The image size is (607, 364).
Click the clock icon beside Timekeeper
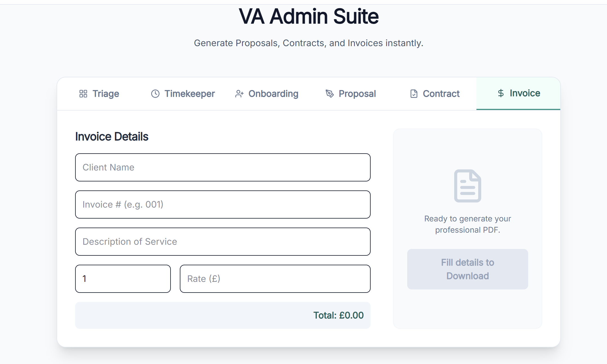tap(155, 94)
